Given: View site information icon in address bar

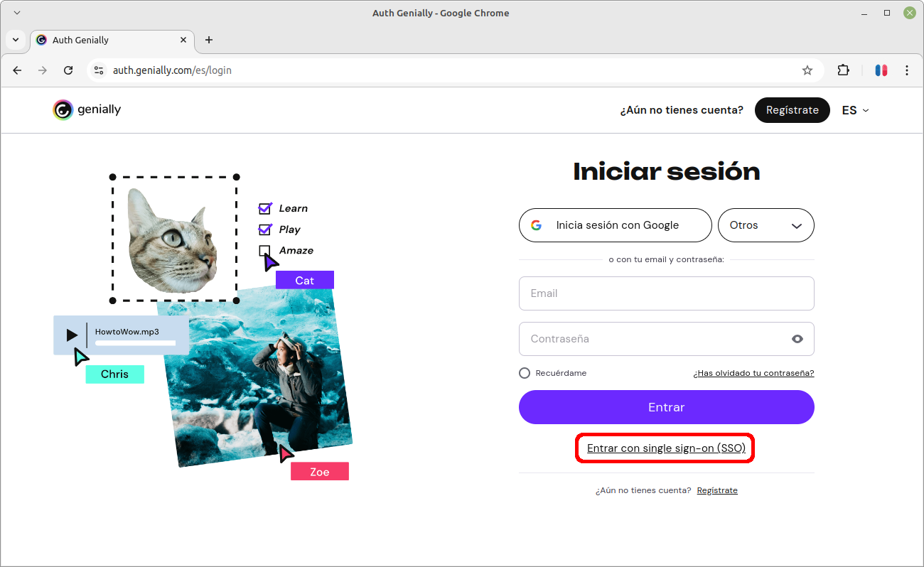Looking at the screenshot, I should (99, 70).
